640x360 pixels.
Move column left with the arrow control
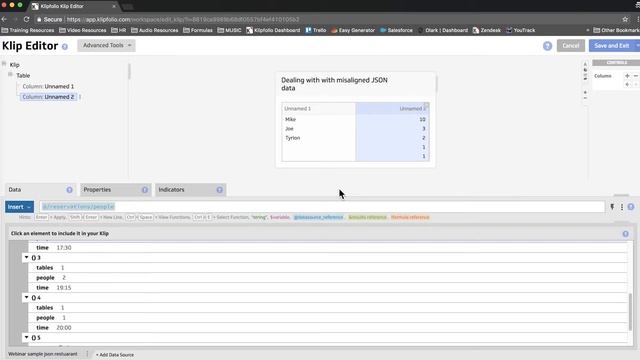pos(627,84)
